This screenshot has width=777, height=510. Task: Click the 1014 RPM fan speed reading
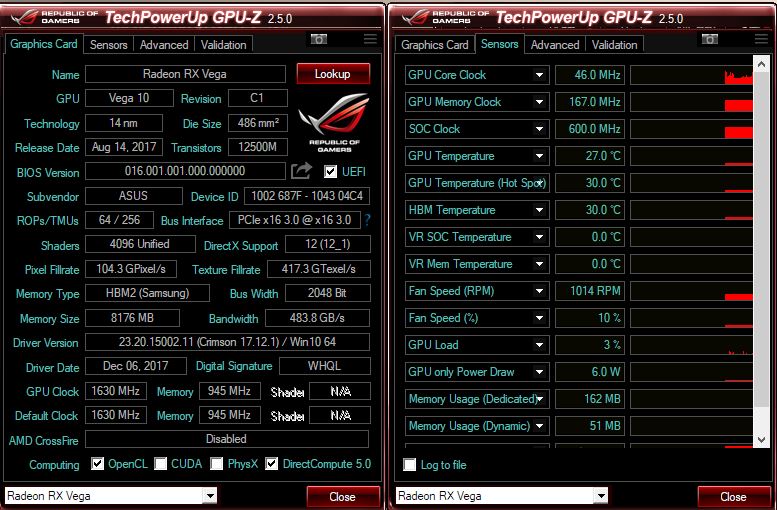coord(589,291)
